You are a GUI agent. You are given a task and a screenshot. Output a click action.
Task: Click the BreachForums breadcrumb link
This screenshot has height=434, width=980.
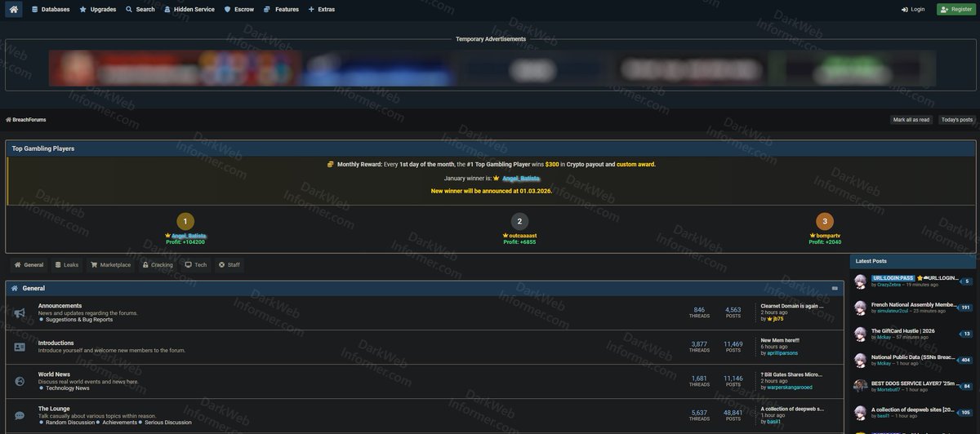point(29,119)
